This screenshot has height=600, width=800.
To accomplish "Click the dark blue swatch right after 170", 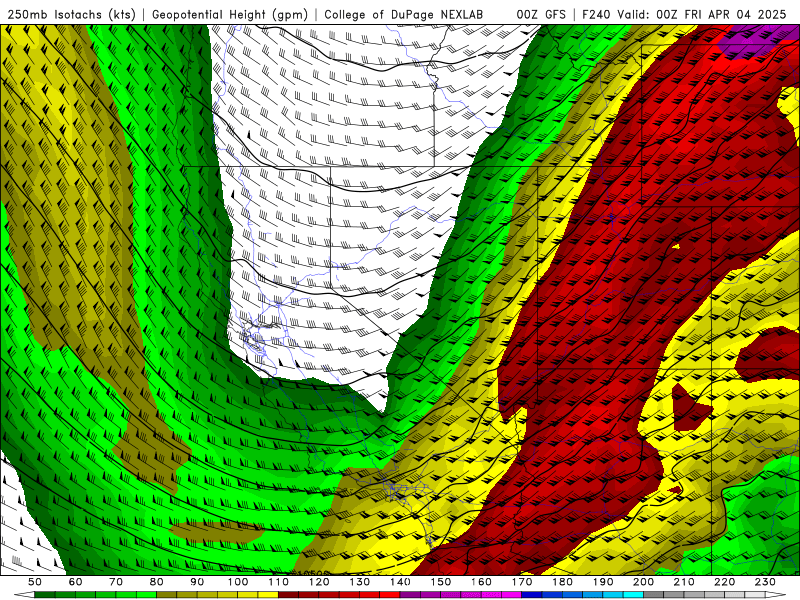I will pyautogui.click(x=532, y=595).
